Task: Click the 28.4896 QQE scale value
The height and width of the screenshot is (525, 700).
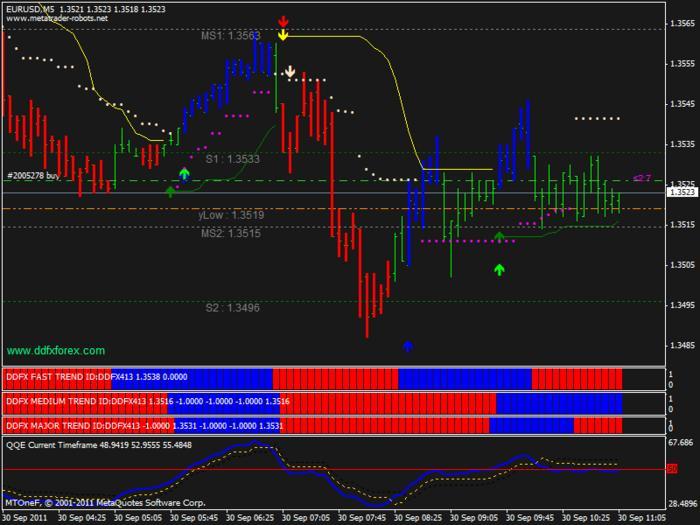Action: pyautogui.click(x=683, y=504)
